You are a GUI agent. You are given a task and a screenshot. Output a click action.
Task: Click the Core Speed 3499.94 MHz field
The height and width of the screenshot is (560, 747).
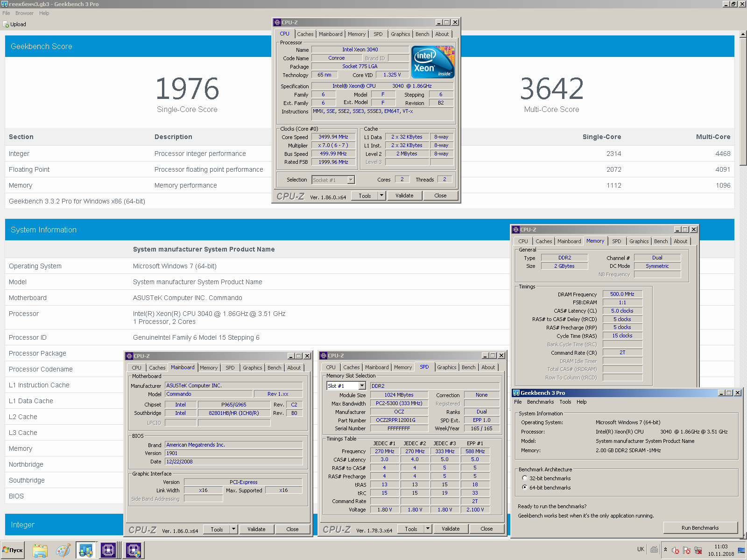coord(333,137)
